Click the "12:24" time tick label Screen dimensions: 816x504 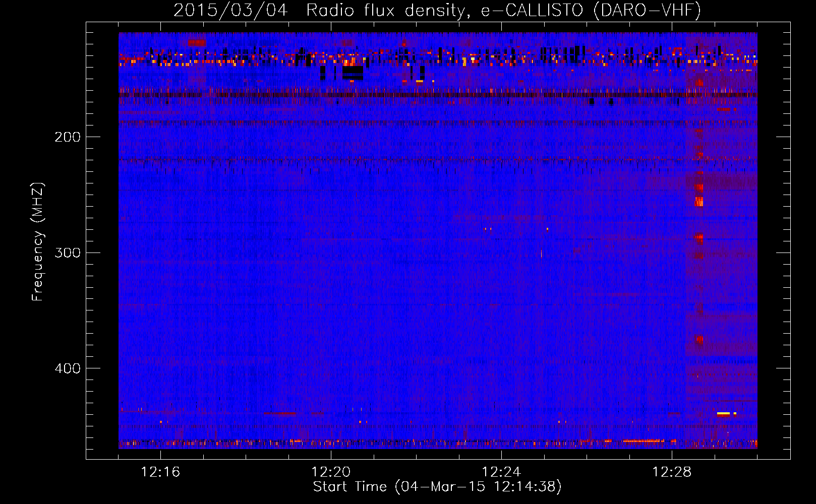501,472
